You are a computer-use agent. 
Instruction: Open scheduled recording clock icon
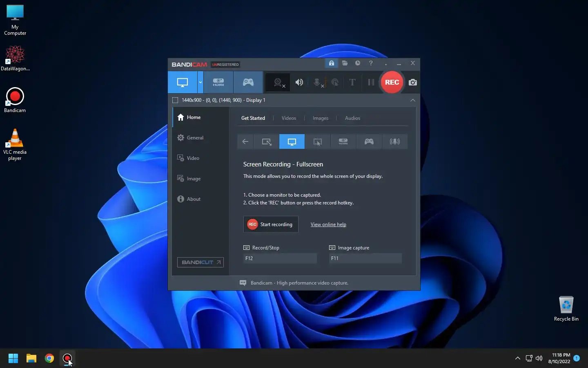358,63
